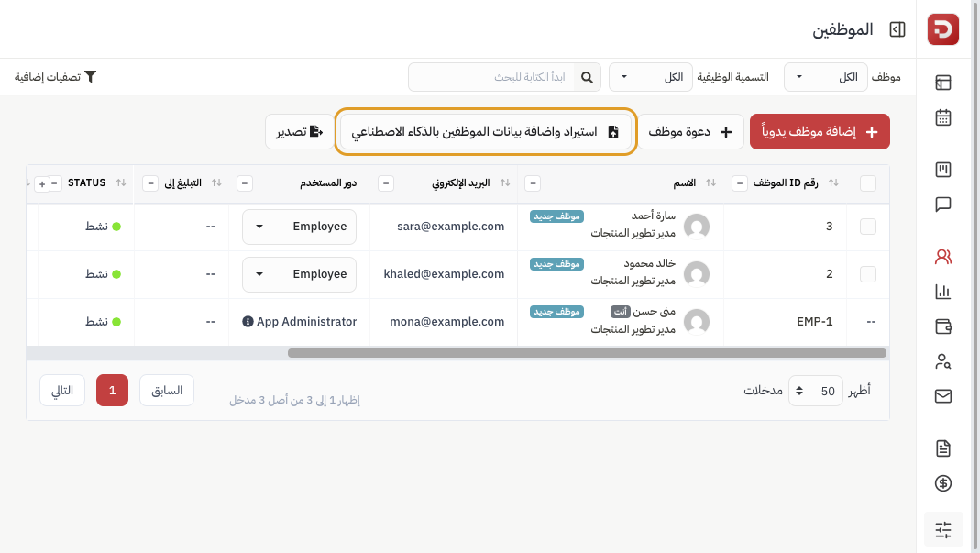980x553 pixels.
Task: Click Mona Hassan's avatar
Action: pyautogui.click(x=696, y=322)
